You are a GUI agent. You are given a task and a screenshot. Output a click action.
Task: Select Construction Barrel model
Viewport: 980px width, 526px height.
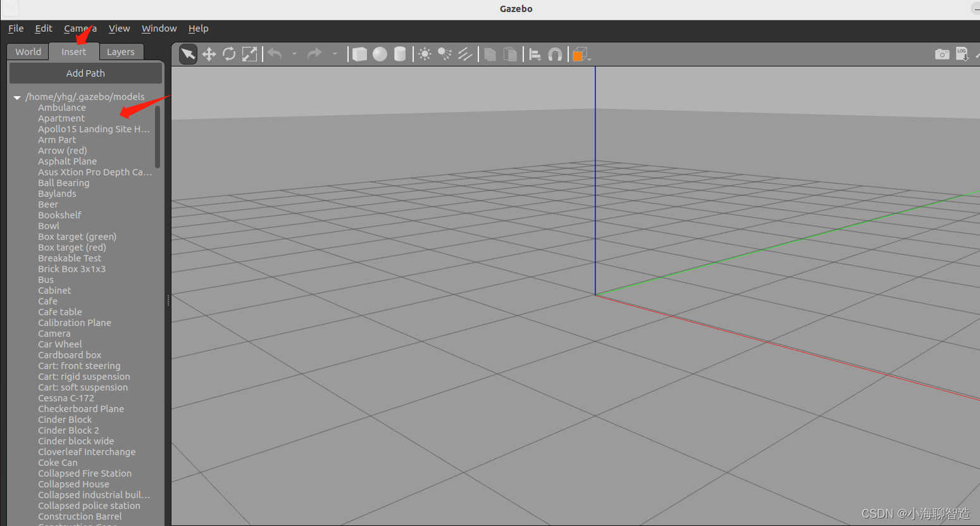[80, 517]
